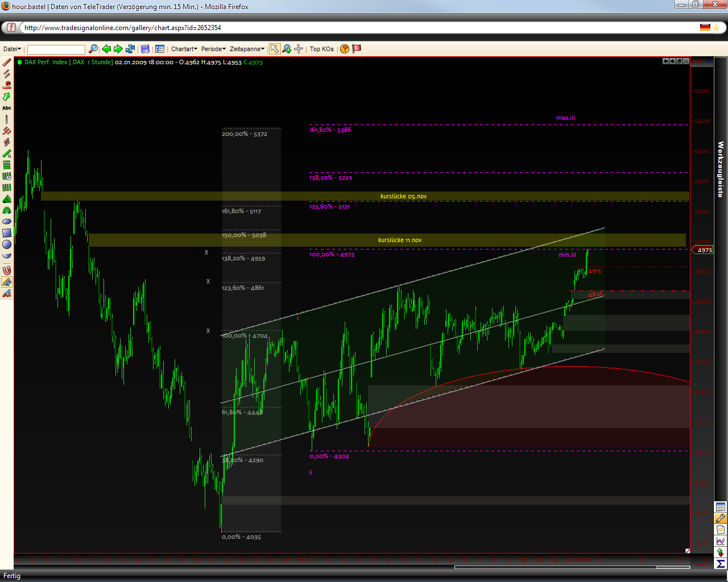The width and height of the screenshot is (728, 582).
Task: Click the red flag icon in toolbar
Action: pos(357,49)
